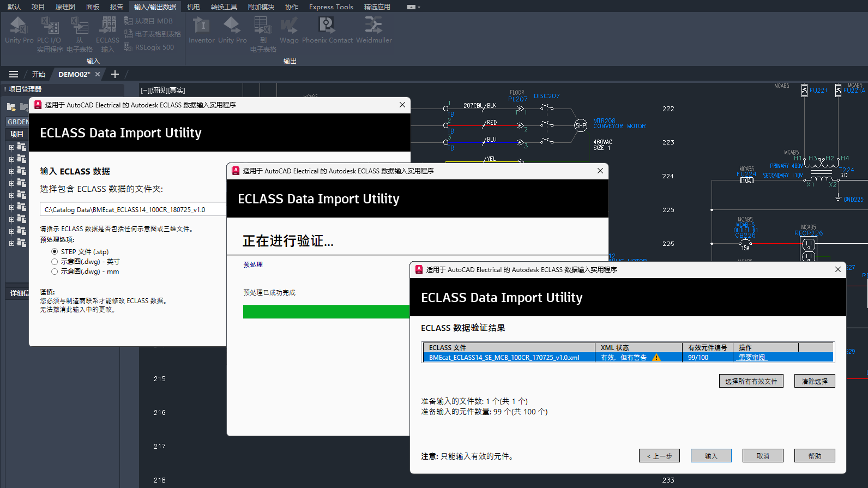Click the GND225 label in the drawing
868x488 pixels.
point(853,200)
